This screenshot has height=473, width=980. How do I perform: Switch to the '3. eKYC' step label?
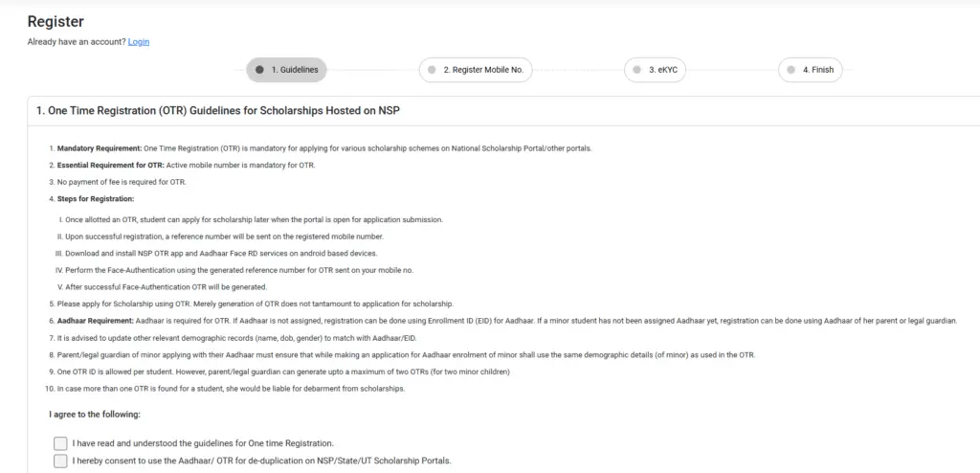click(664, 70)
